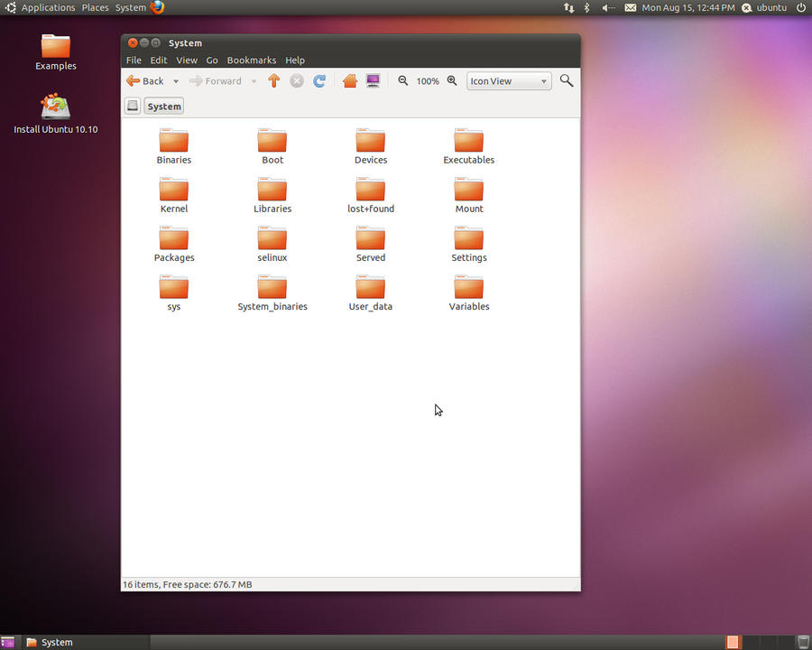Zoom in with the magnifier plus icon

click(x=452, y=81)
